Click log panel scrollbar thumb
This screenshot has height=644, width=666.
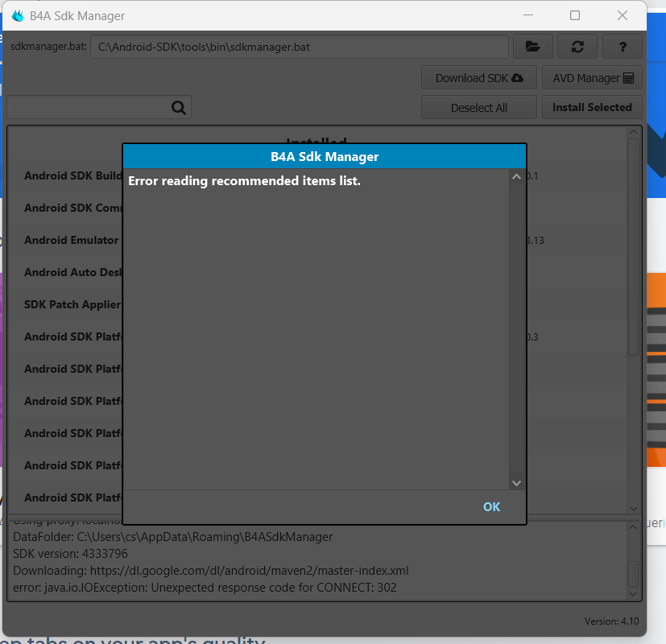click(x=633, y=575)
